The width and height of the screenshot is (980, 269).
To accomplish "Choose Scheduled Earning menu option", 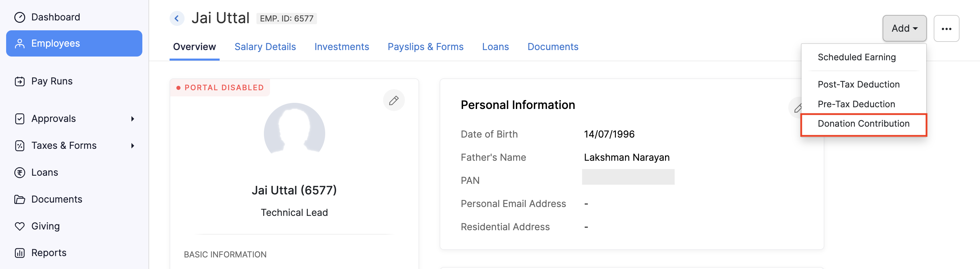I will 856,57.
